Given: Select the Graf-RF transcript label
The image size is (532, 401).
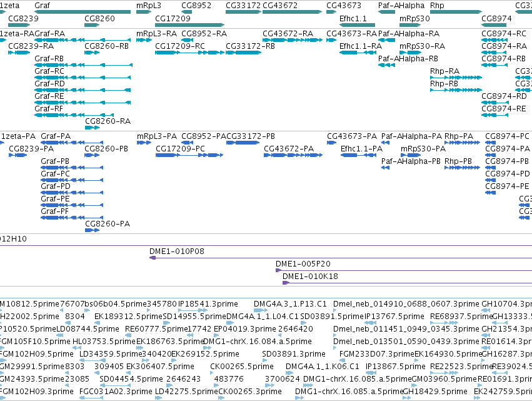Looking at the screenshot, I should [x=49, y=109].
